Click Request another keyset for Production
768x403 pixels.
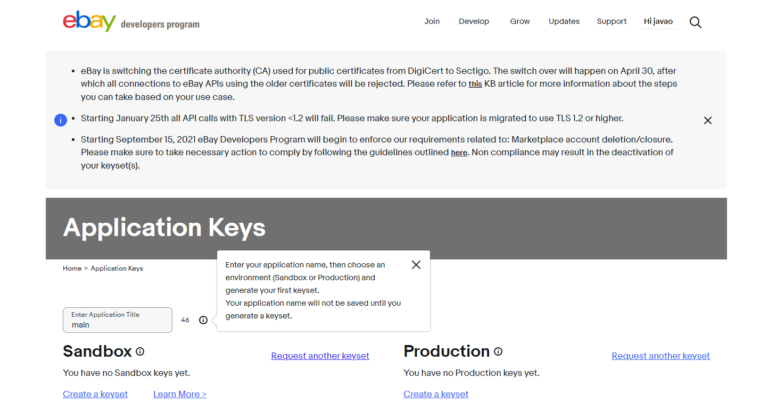coord(660,356)
